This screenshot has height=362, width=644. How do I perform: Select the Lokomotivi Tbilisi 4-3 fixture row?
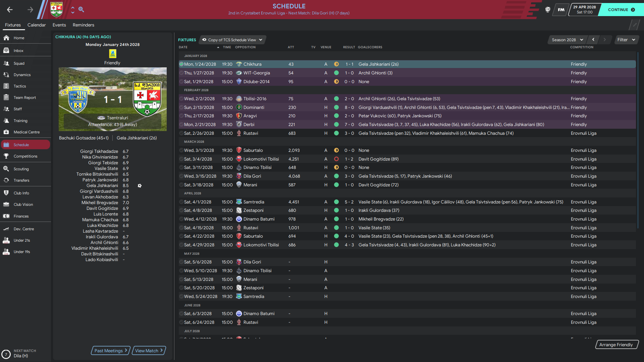[x=335, y=245]
